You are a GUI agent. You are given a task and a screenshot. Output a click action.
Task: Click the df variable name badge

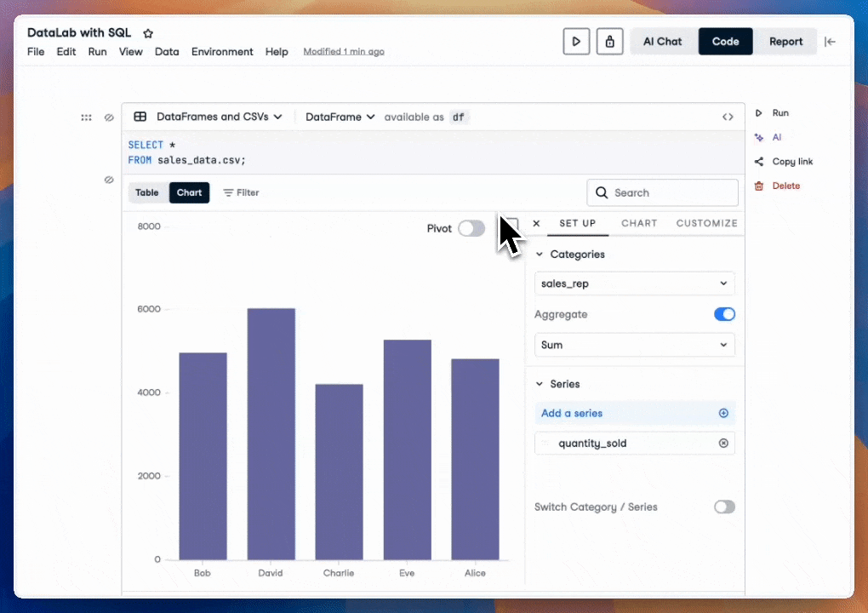(459, 117)
